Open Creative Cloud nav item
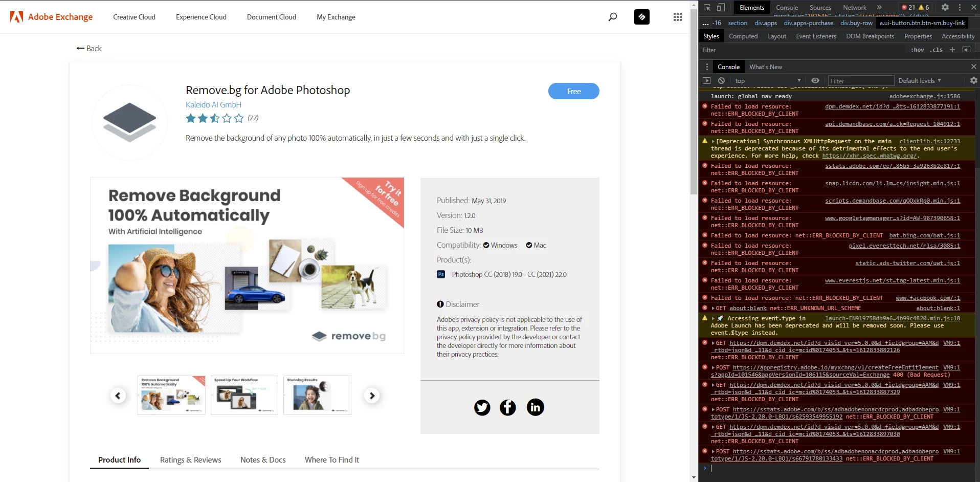The width and height of the screenshot is (980, 482). pyautogui.click(x=134, y=17)
